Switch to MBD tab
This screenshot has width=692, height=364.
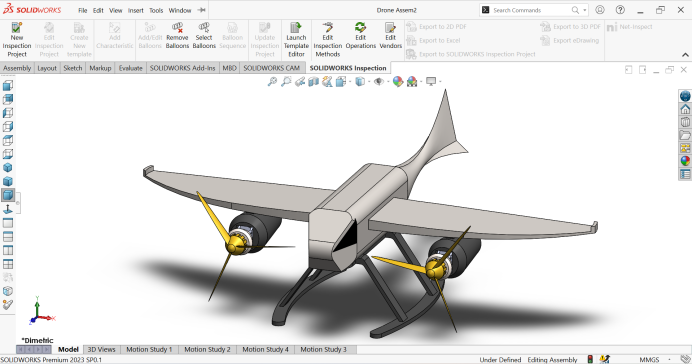229,68
